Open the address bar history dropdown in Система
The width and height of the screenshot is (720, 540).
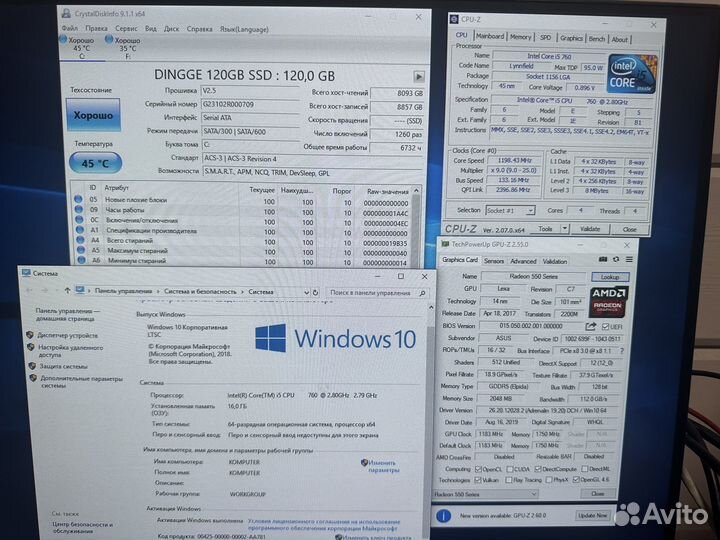(x=306, y=292)
